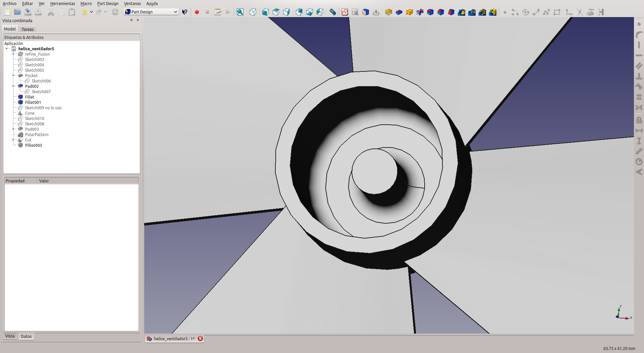
Task: Collapse the Pad002 tree node
Action: point(13,86)
